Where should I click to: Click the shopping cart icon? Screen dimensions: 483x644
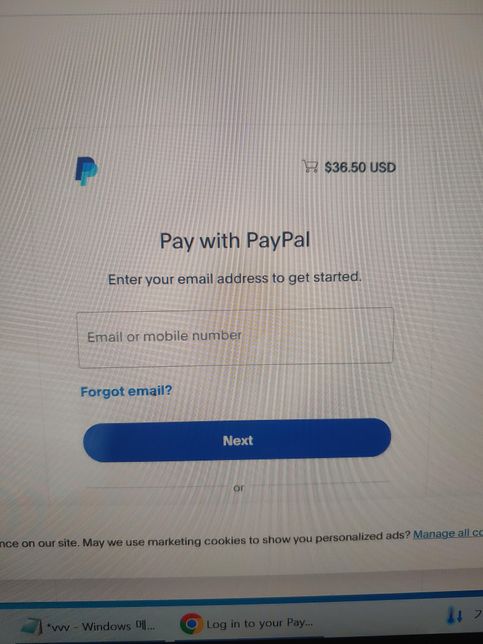pos(310,166)
